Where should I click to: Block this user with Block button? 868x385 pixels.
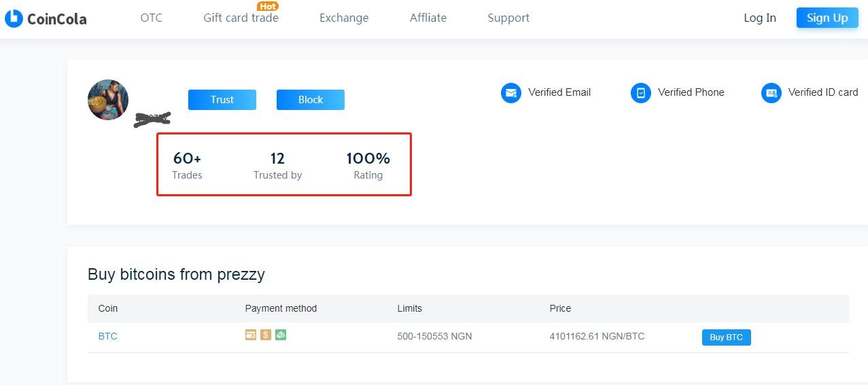(311, 100)
